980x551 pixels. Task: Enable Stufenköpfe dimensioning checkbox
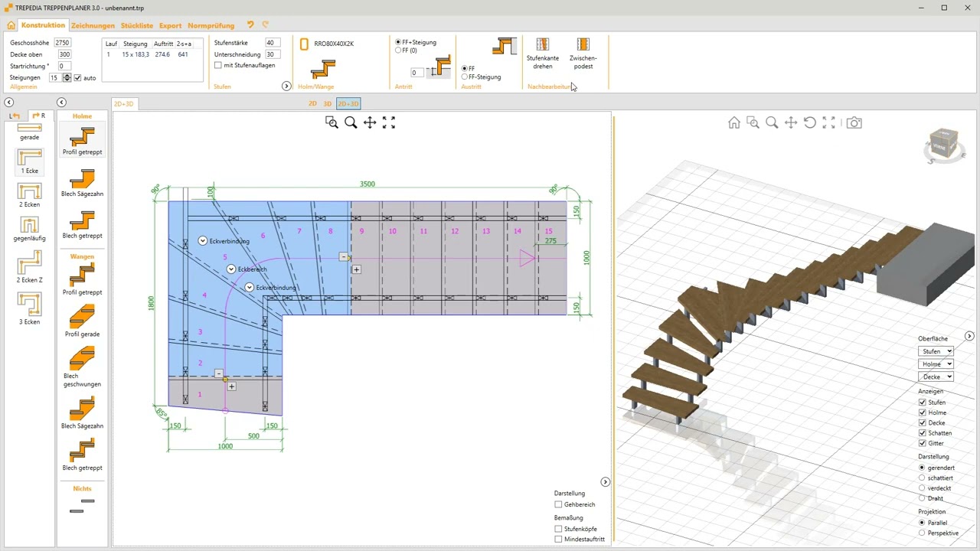(558, 529)
